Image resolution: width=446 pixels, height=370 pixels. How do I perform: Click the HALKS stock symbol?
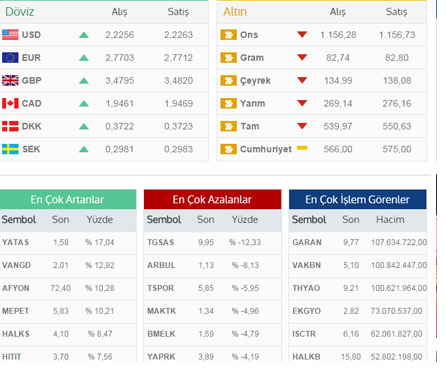(16, 334)
